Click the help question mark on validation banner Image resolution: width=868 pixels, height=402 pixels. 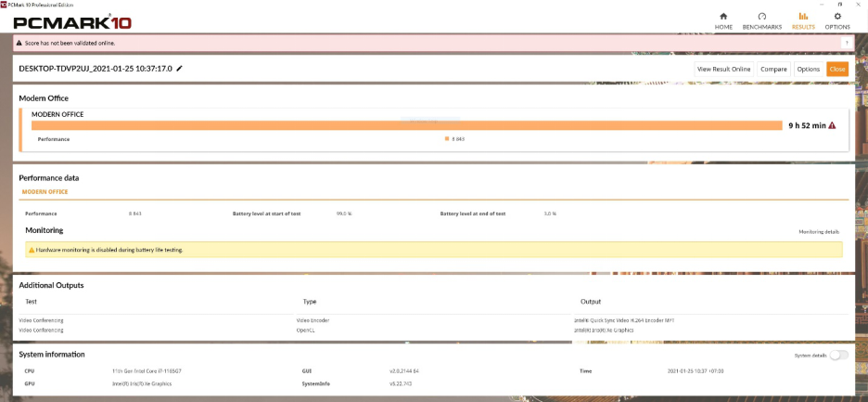847,43
